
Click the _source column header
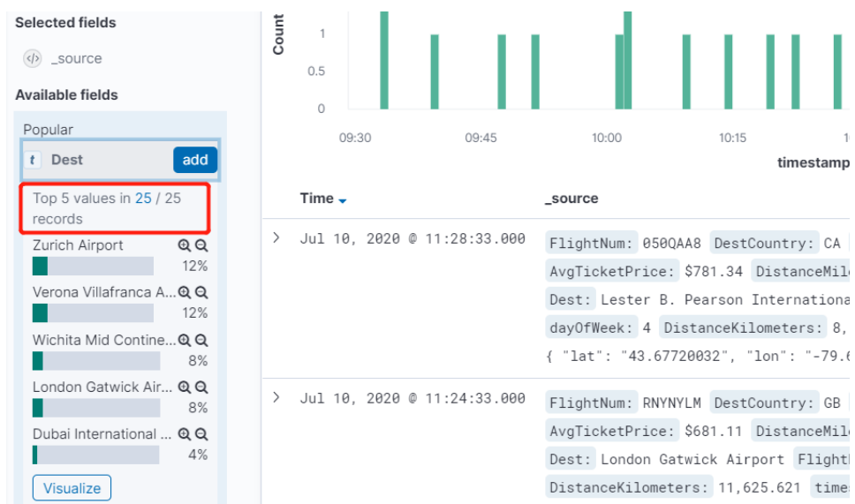(571, 199)
